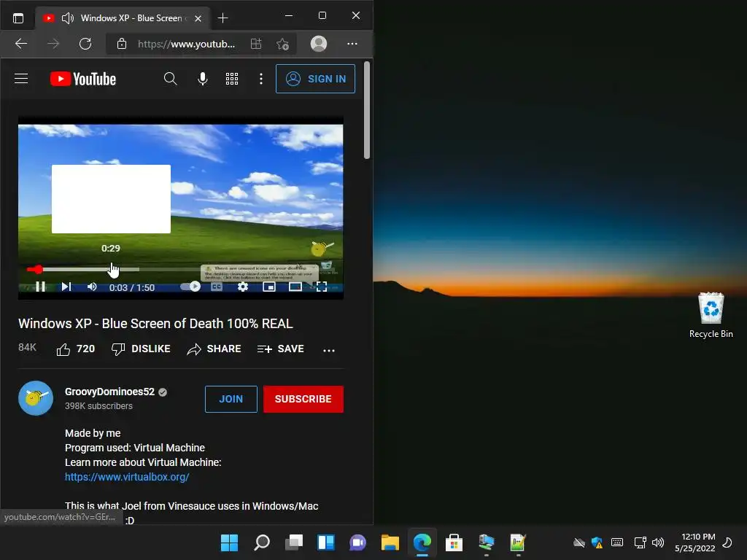The width and height of the screenshot is (747, 560).
Task: Pause the YouTube video
Action: 41,287
